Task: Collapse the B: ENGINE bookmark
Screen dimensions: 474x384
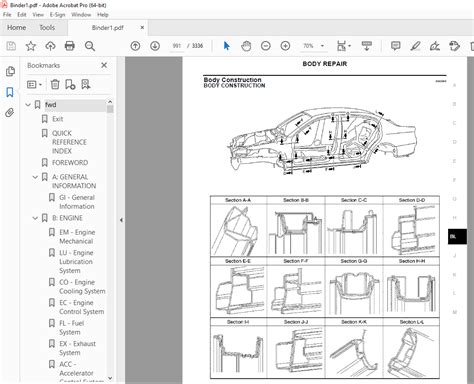Action: tap(35, 218)
